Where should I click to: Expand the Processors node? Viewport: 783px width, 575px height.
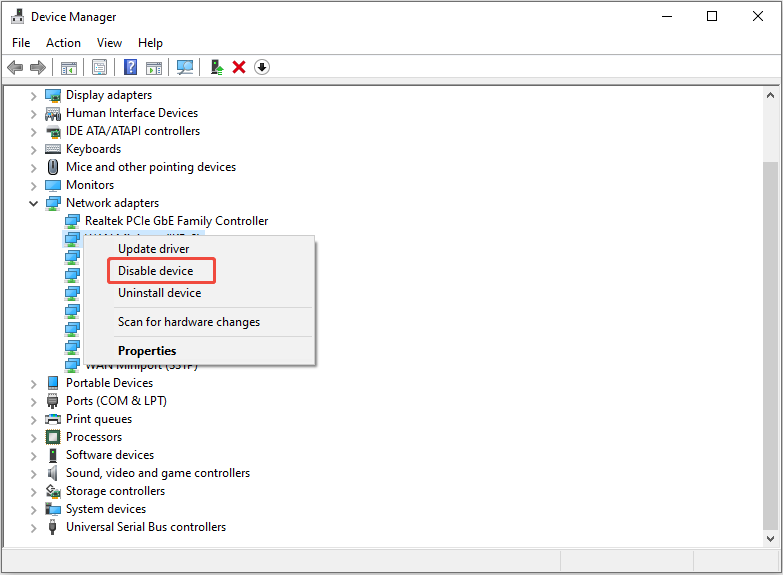33,438
